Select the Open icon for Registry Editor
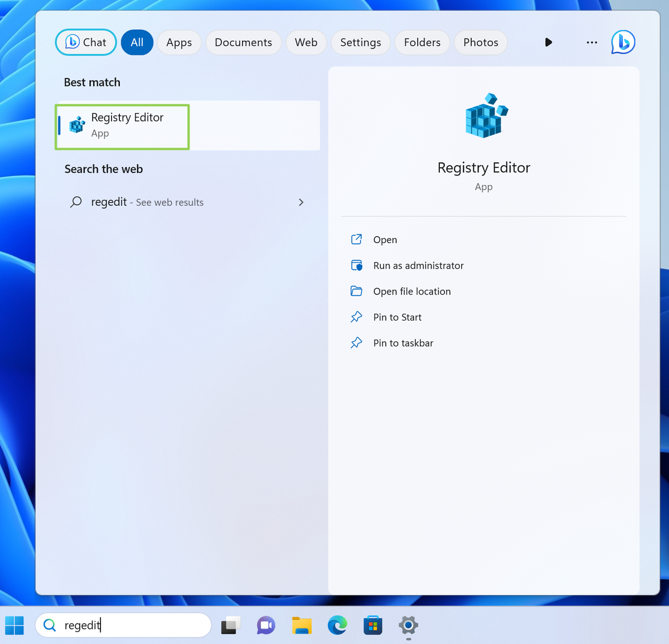Viewport: 669px width, 644px height. pyautogui.click(x=357, y=239)
